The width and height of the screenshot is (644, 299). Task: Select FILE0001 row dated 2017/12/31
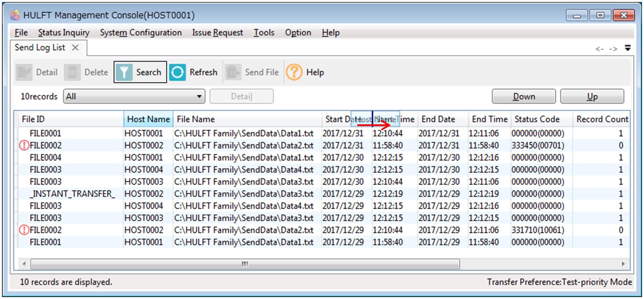tap(324, 133)
